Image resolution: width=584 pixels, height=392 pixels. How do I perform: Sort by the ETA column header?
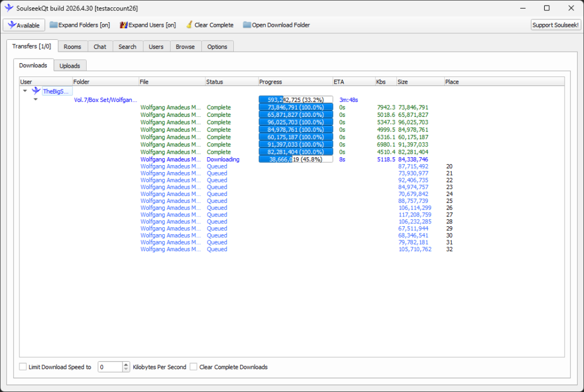click(354, 81)
